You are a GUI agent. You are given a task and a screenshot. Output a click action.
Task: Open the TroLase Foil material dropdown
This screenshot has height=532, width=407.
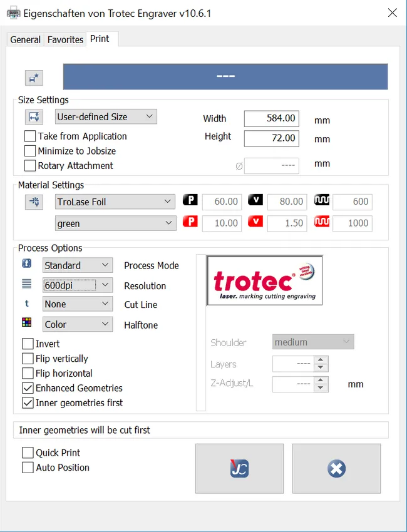[115, 202]
